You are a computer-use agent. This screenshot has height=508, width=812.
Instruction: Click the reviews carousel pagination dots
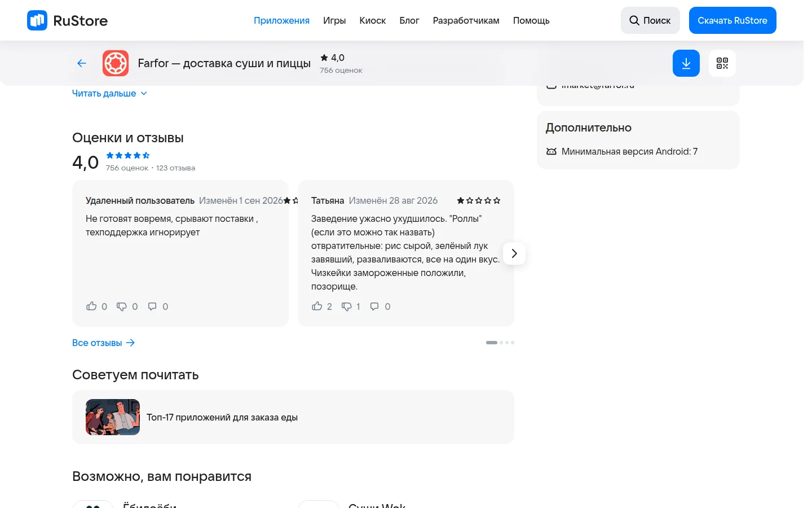[x=500, y=343]
